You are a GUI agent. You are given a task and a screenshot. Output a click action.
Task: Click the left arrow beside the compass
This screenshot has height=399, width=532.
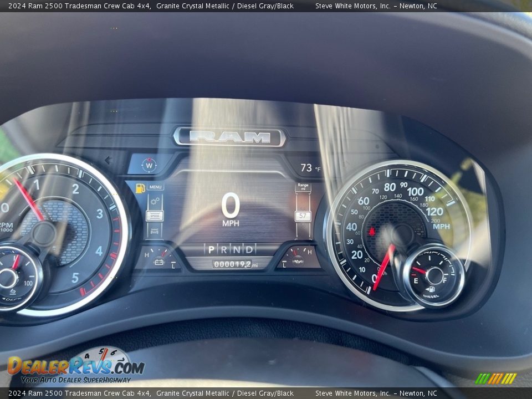(108, 160)
